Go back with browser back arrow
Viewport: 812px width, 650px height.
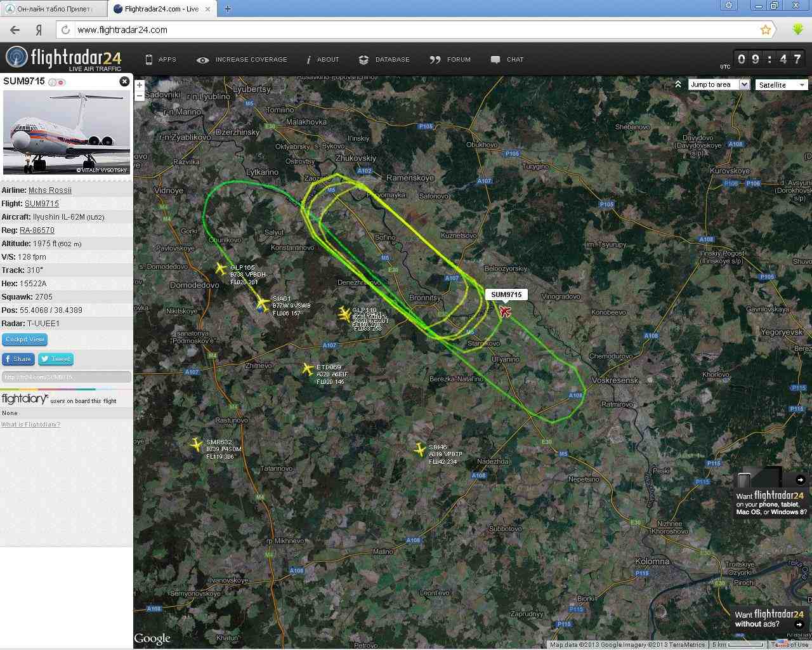click(15, 30)
